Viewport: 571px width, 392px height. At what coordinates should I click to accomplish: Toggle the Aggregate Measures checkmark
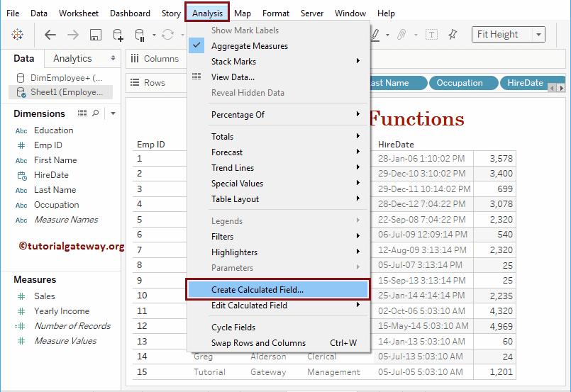(x=196, y=45)
